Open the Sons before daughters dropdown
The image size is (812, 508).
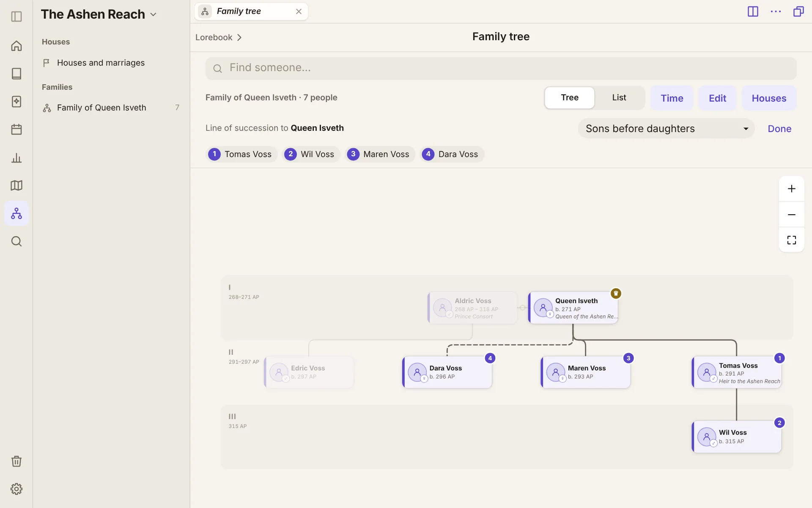666,129
